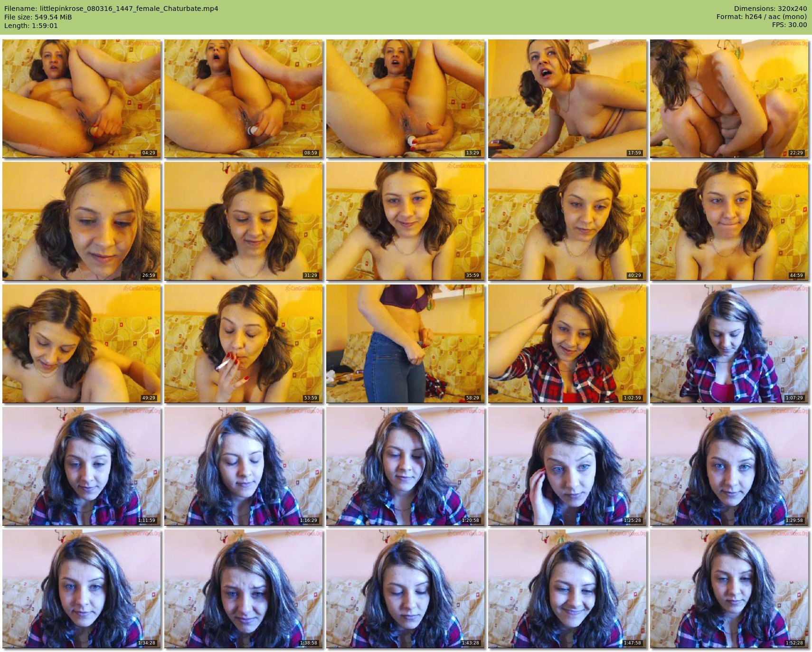
Task: Open the frame timestamped 1:47:58
Action: (x=567, y=588)
